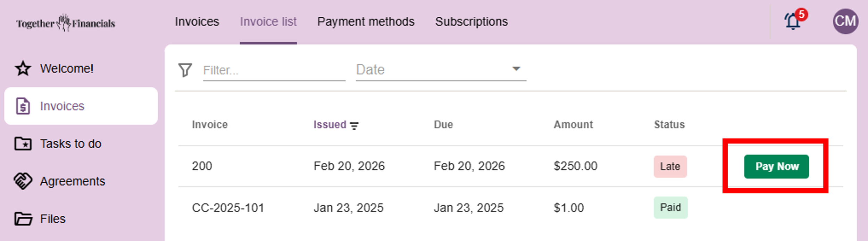Go to the Subscriptions tab
Viewport: 868px width, 241px height.
click(x=471, y=22)
